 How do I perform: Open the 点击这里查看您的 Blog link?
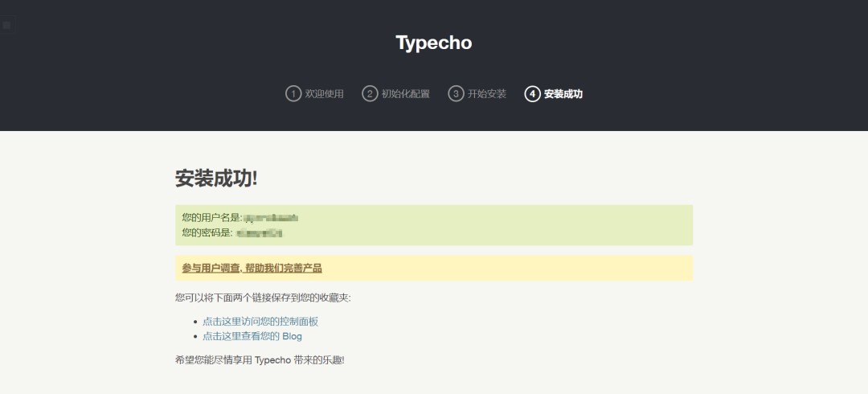252,336
